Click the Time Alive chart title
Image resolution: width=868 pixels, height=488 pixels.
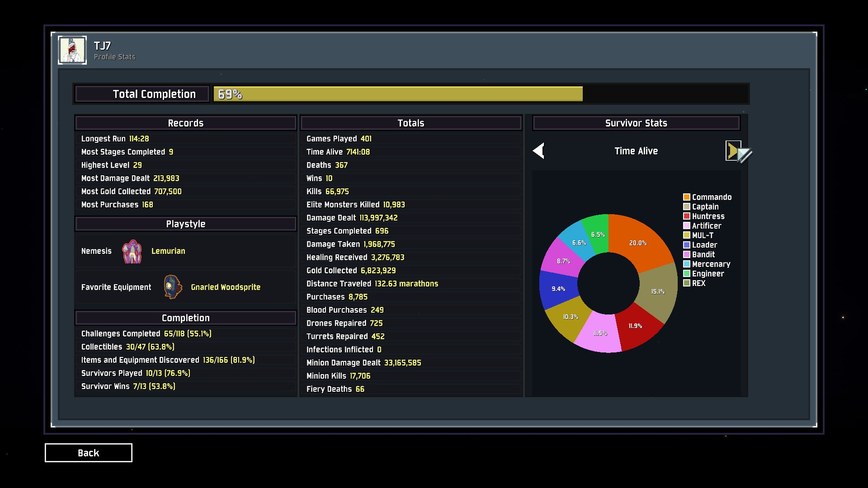tap(636, 151)
